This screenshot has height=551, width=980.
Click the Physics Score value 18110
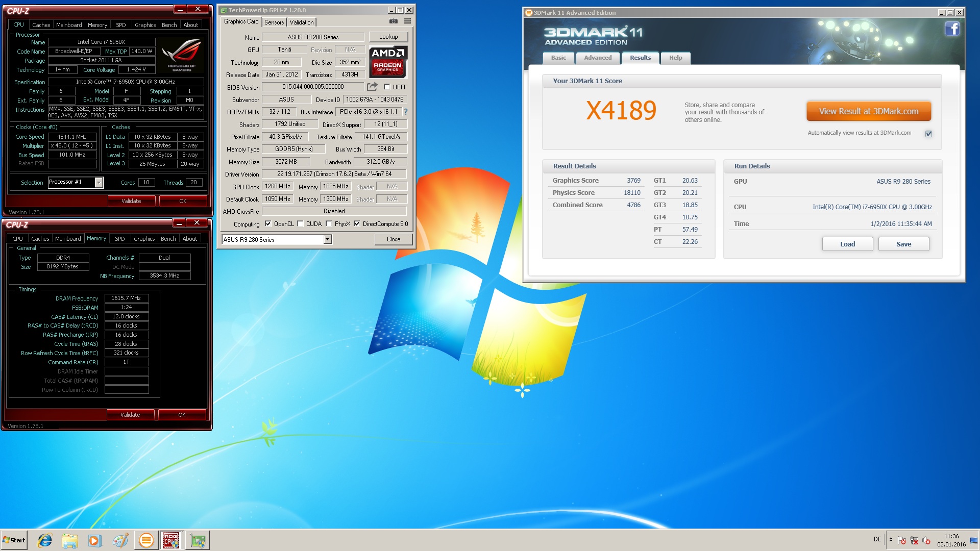[632, 193]
